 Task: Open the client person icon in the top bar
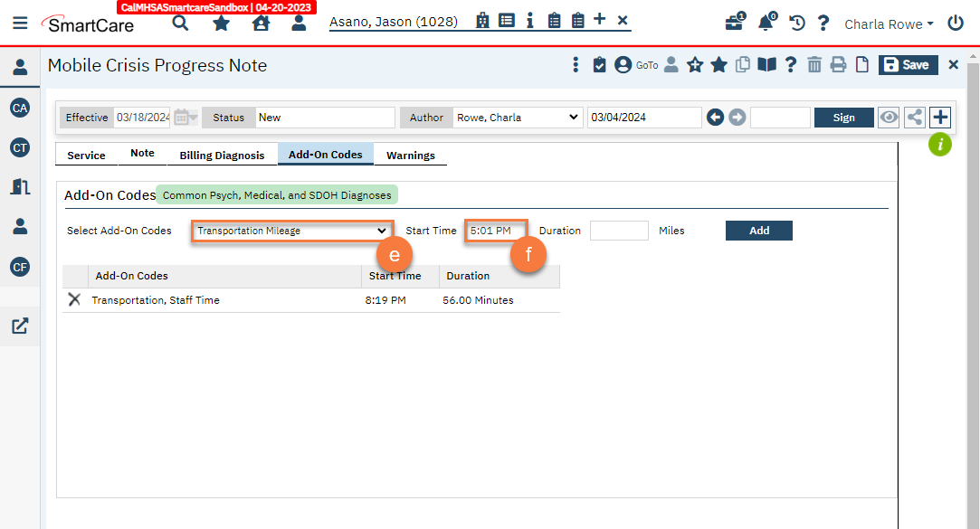coord(299,24)
